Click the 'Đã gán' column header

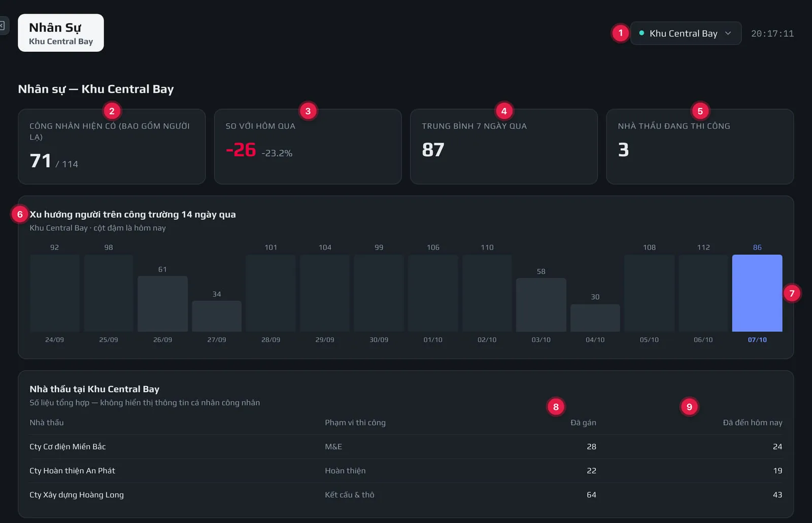tap(583, 423)
